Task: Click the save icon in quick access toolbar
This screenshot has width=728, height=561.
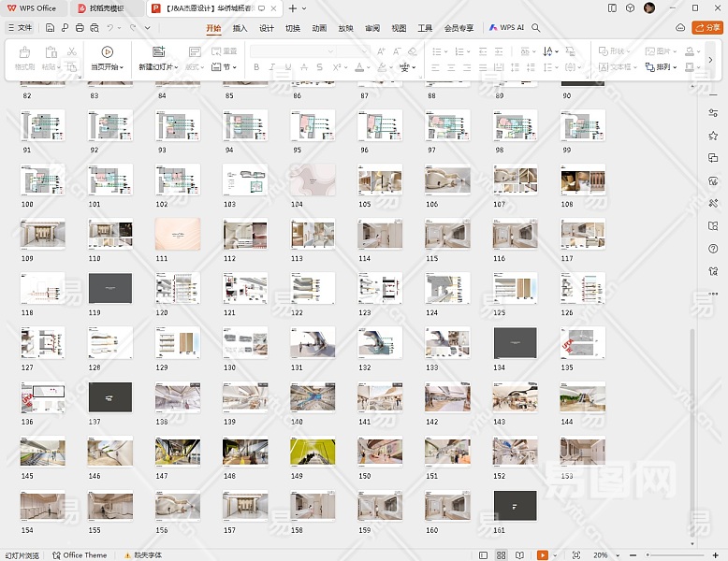Action: (51, 28)
